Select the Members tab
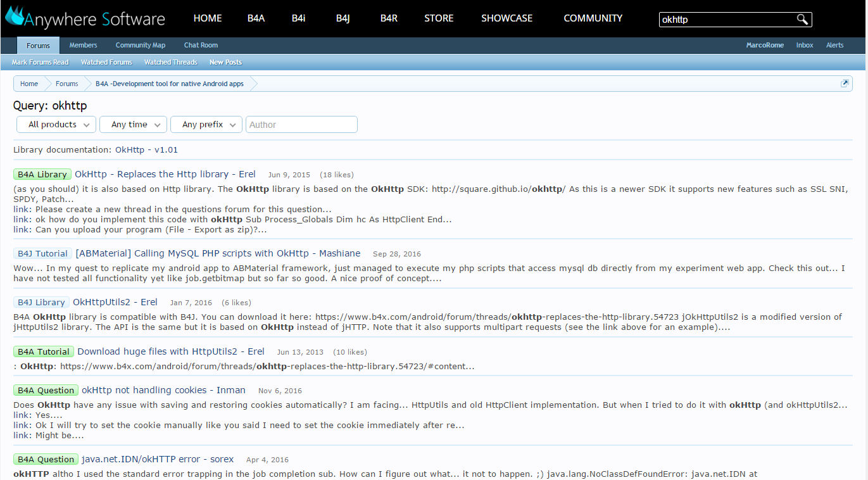The height and width of the screenshot is (480, 868). point(84,46)
